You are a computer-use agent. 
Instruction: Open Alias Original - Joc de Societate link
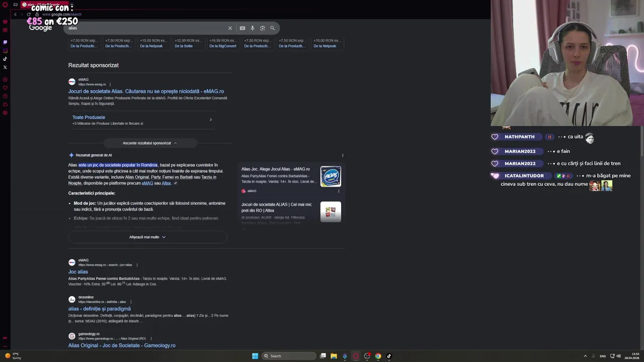[122, 345]
